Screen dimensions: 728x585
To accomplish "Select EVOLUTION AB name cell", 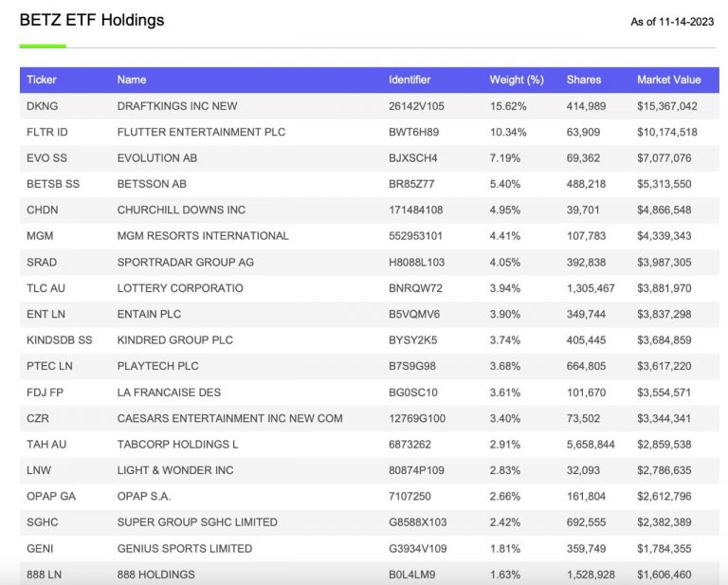I will 157,158.
